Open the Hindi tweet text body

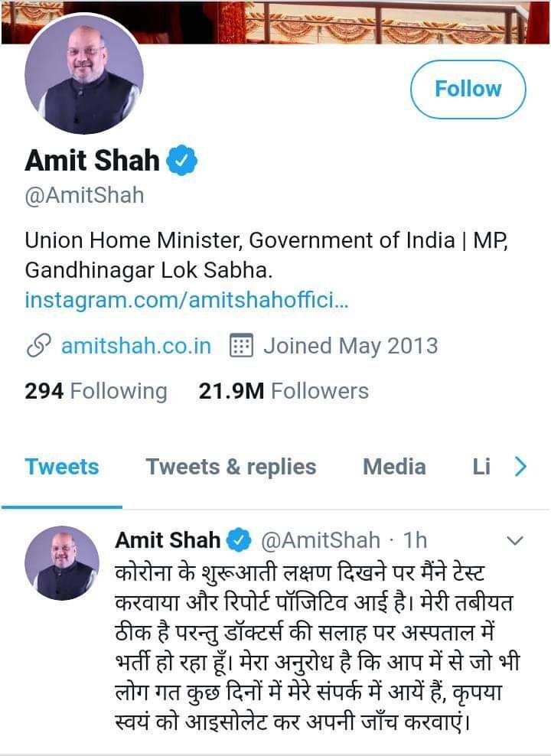[317, 647]
